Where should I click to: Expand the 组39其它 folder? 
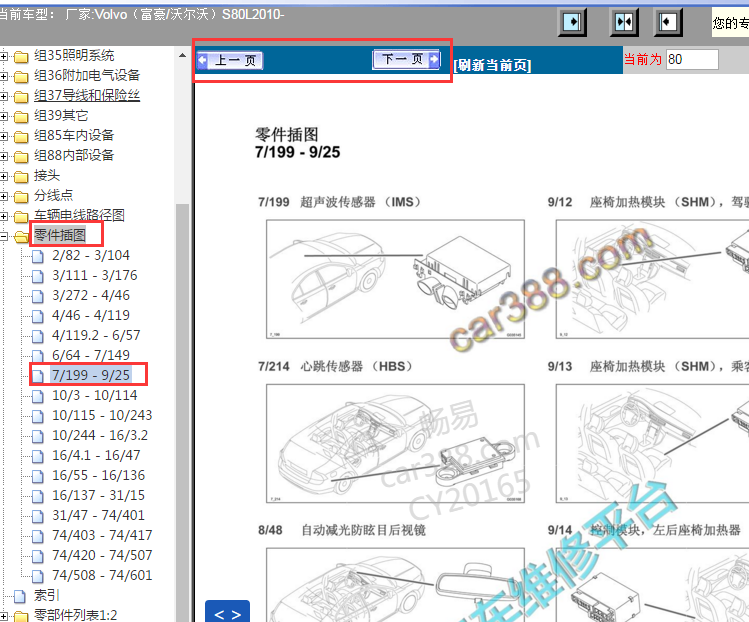point(4,117)
